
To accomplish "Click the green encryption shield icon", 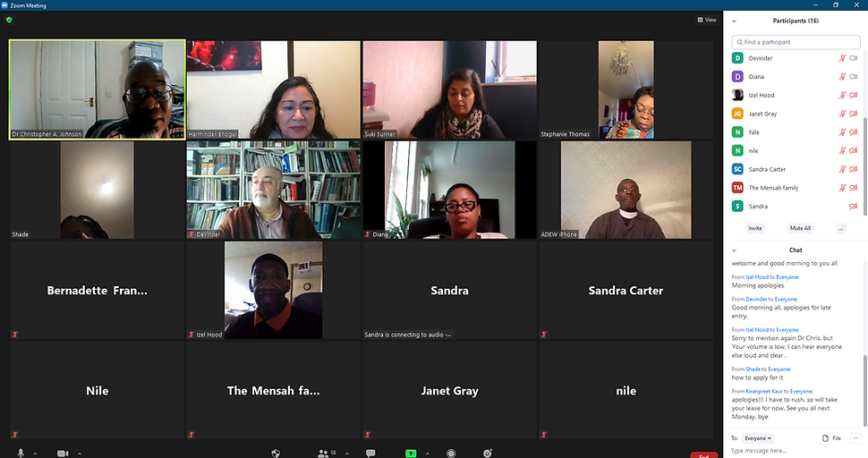I will coord(9,20).
